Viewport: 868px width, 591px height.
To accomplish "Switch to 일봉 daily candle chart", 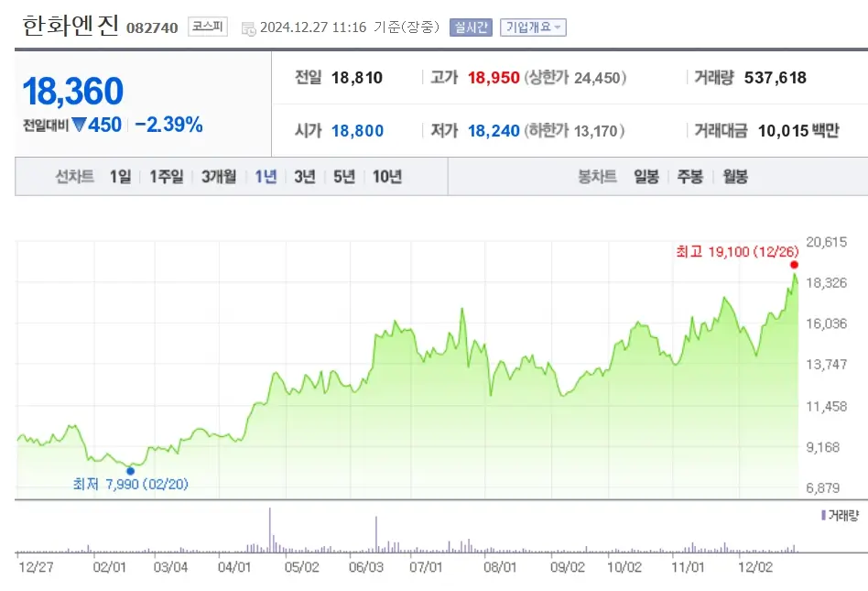I will [x=646, y=177].
